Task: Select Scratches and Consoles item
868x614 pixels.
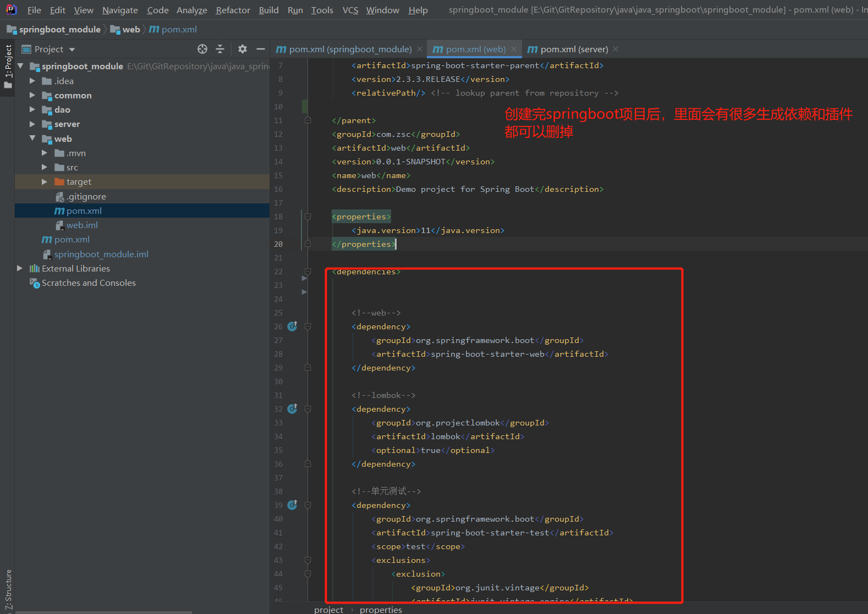Action: coord(89,283)
